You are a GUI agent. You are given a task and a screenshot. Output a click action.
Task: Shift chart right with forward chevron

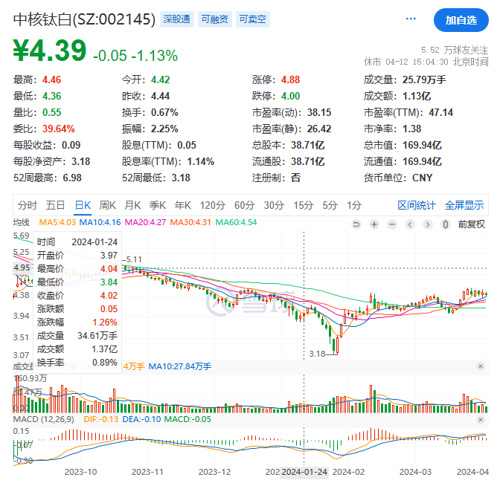pos(428,224)
